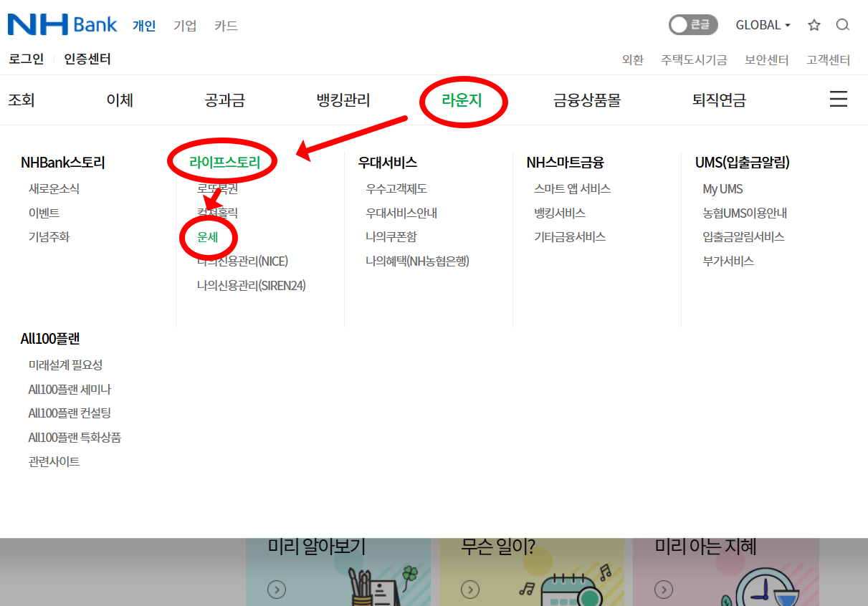
Task: Switch to the 카드 tab
Action: coord(226,25)
